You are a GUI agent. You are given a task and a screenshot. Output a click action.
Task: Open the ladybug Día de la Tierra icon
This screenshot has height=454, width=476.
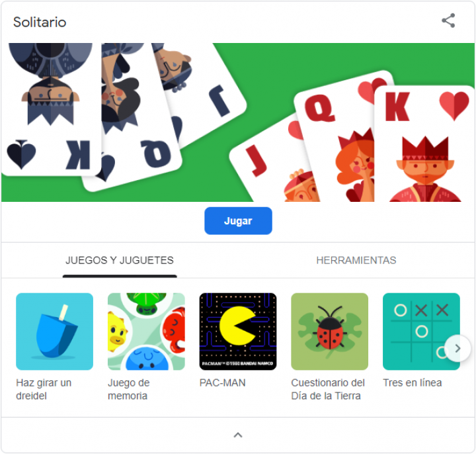[330, 332]
